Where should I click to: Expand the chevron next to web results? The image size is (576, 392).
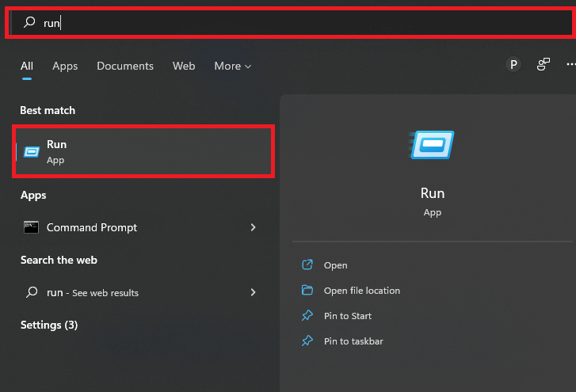coord(253,292)
